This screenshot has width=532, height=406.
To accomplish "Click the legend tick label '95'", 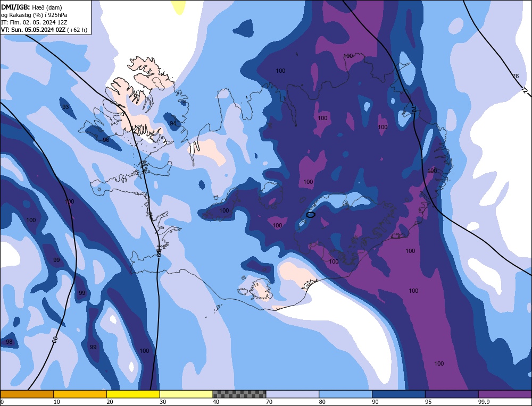I will 428,402.
